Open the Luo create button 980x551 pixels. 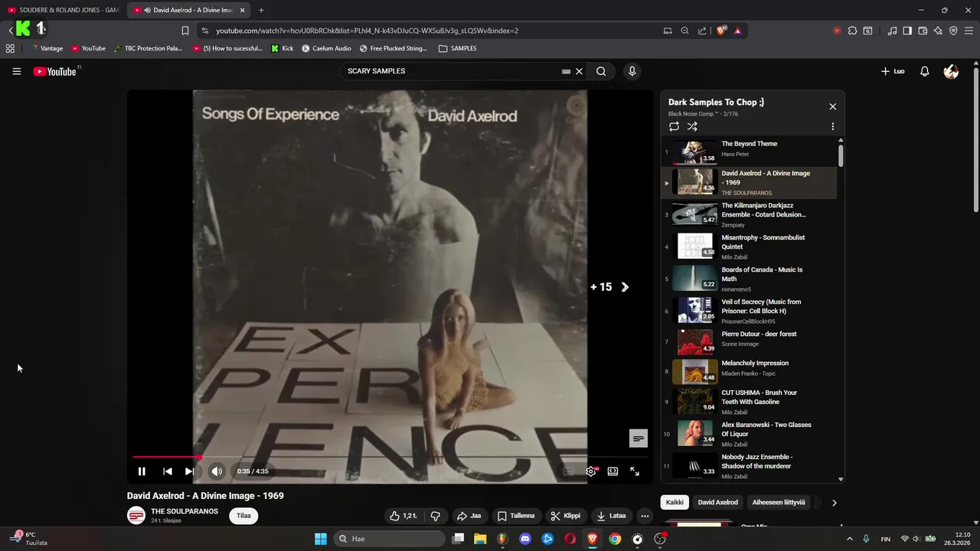tap(893, 71)
